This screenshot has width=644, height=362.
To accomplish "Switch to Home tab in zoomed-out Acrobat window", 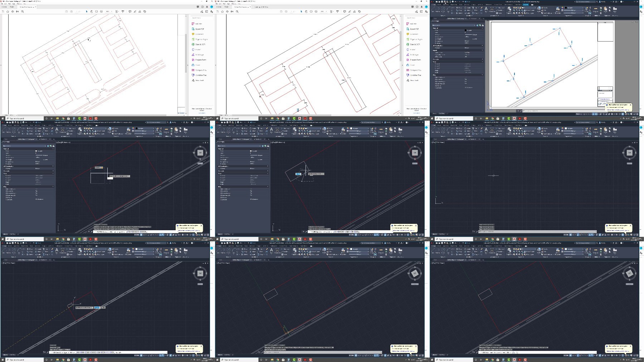I will [x=4, y=7].
